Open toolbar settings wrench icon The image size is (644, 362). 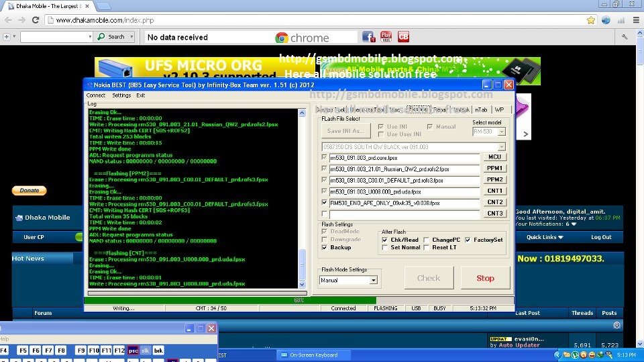625,37
